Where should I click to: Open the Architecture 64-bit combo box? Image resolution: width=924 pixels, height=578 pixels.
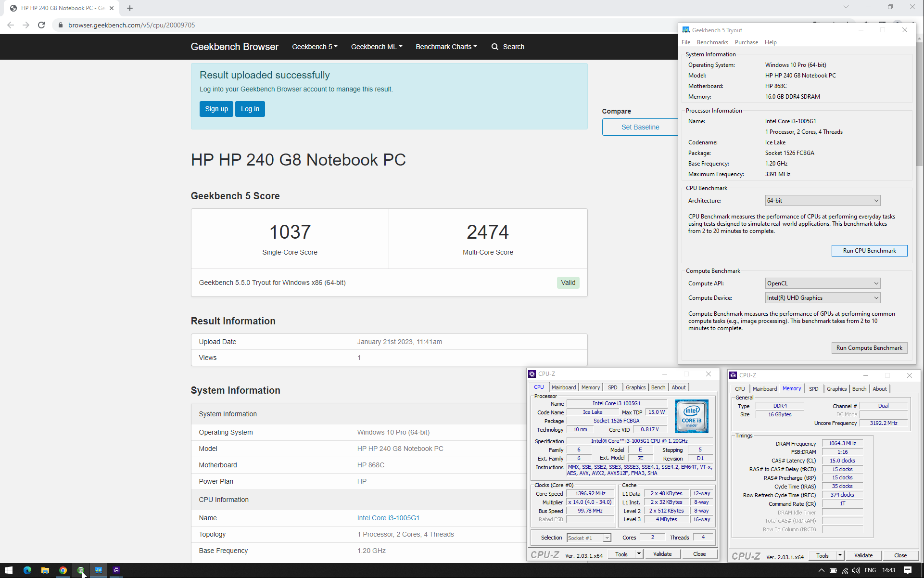click(x=823, y=201)
